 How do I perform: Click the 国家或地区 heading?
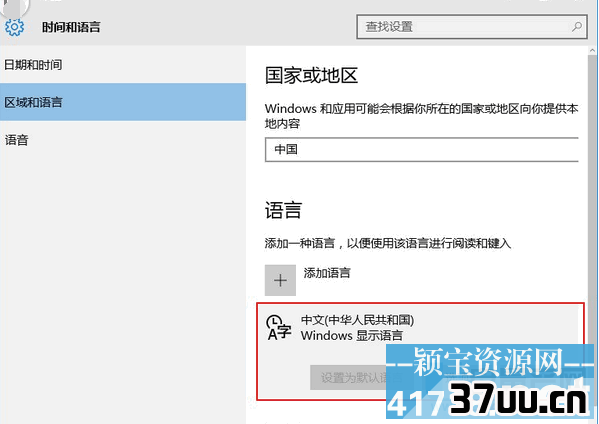point(311,75)
